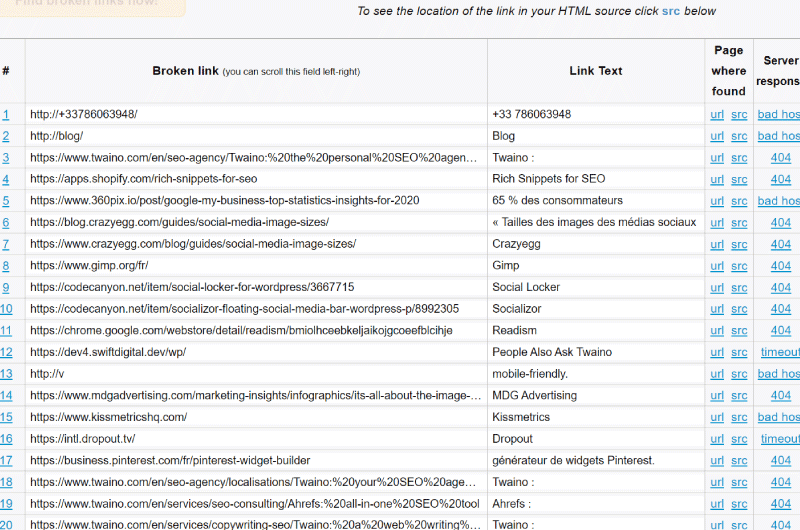Select link text 'Rich Snippets for SEO'
This screenshot has height=530, width=800.
[548, 179]
